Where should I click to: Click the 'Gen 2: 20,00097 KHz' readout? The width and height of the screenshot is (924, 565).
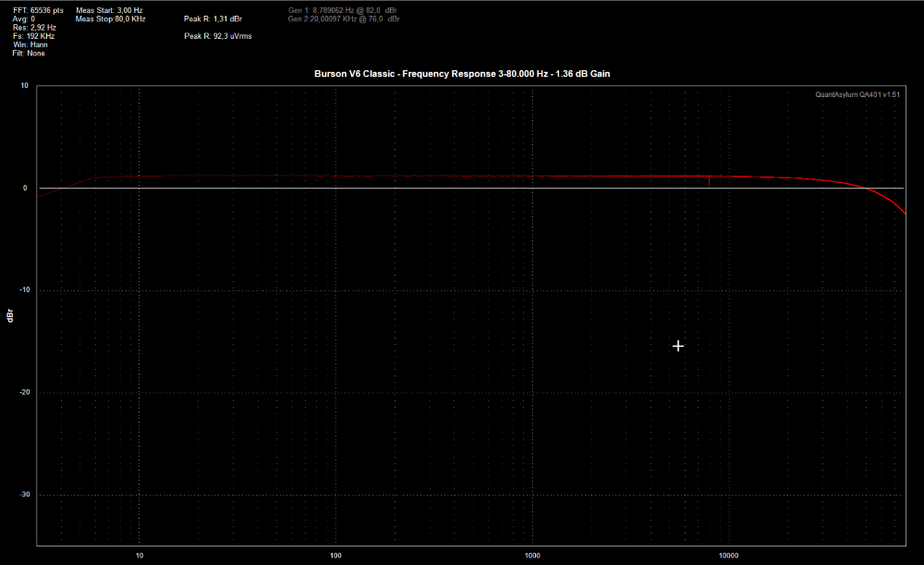point(344,18)
